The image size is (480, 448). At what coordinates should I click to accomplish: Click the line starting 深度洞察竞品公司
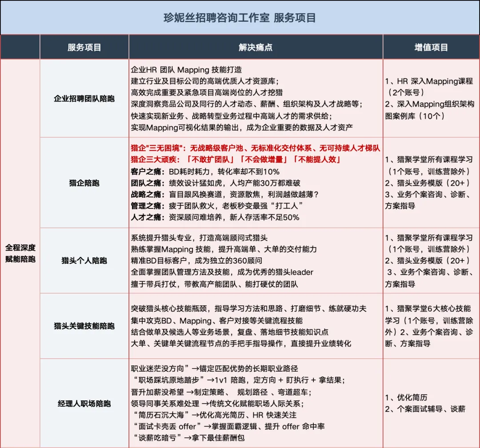tap(247, 104)
